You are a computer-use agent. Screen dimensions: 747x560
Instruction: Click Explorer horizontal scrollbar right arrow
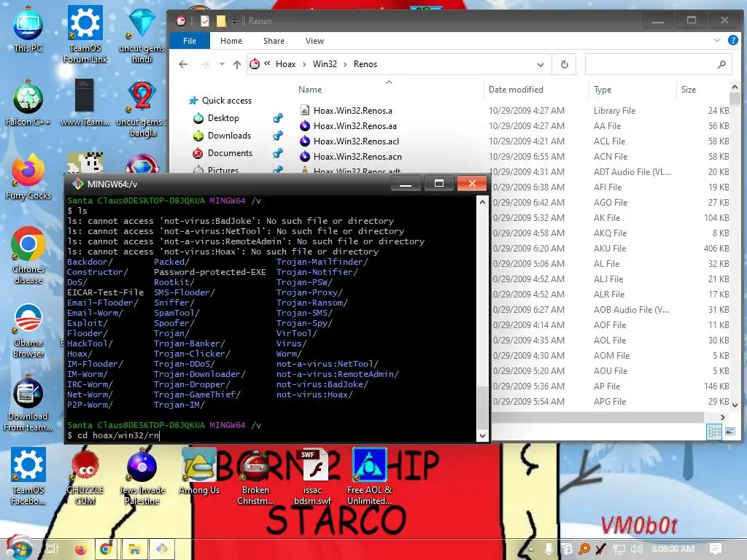click(723, 417)
